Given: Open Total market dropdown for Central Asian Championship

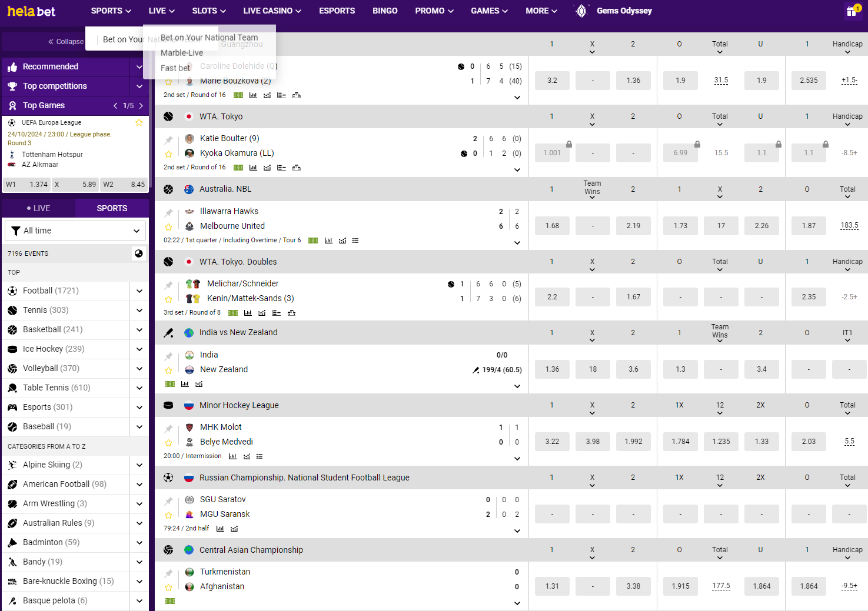Looking at the screenshot, I should coord(720,553).
